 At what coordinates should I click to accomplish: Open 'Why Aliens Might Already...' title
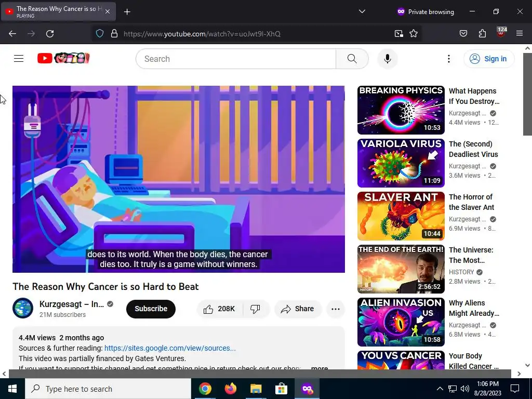tap(474, 308)
